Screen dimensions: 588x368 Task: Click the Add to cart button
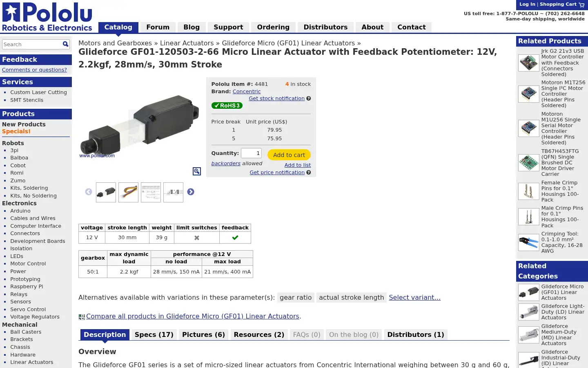point(289,155)
